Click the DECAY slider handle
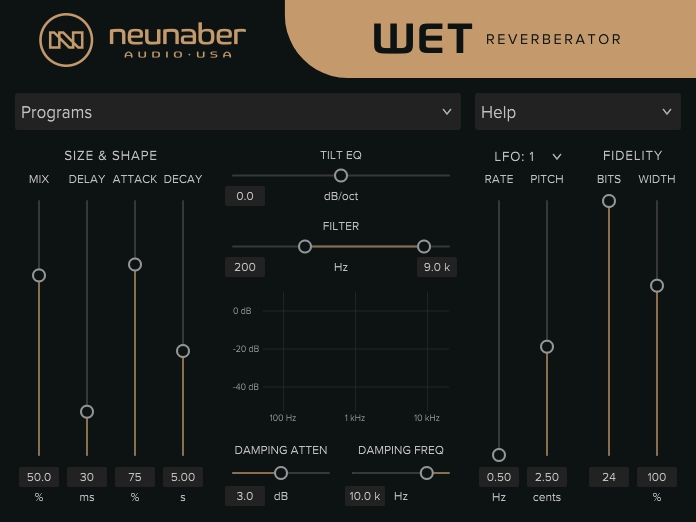 [183, 351]
